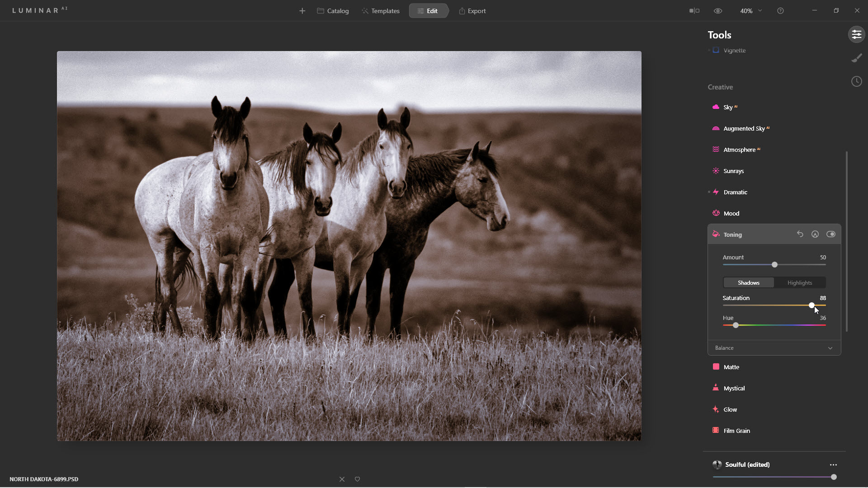This screenshot has height=488, width=868.
Task: Click the help question mark icon
Action: [x=780, y=11]
